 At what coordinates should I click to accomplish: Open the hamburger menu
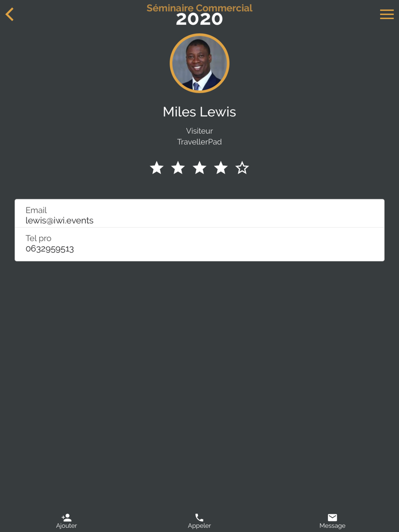pos(387,14)
